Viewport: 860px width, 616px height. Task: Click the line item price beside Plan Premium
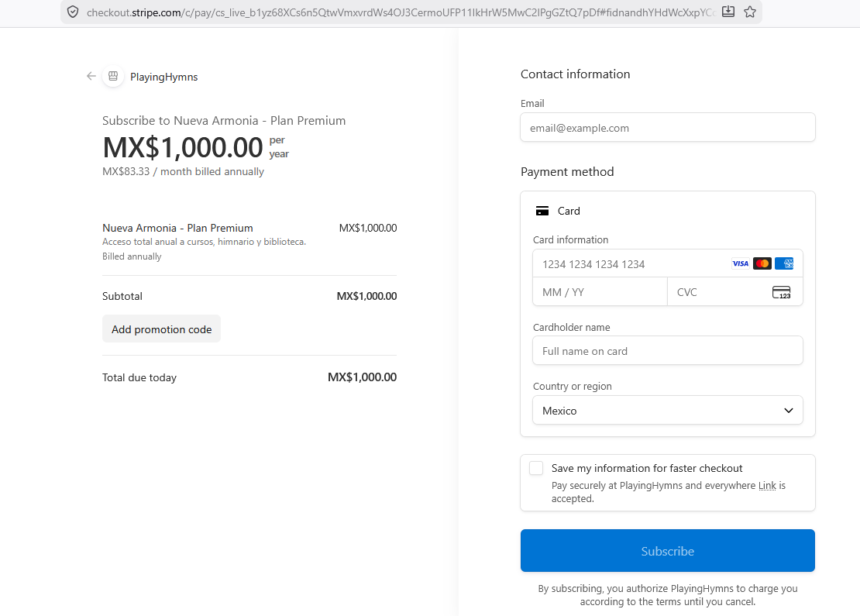point(368,228)
